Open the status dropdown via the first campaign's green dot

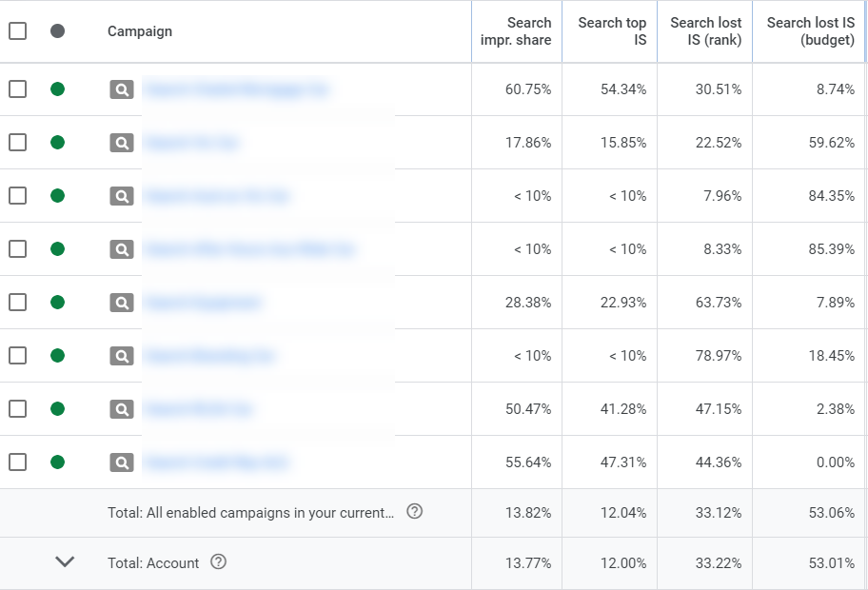[x=57, y=88]
